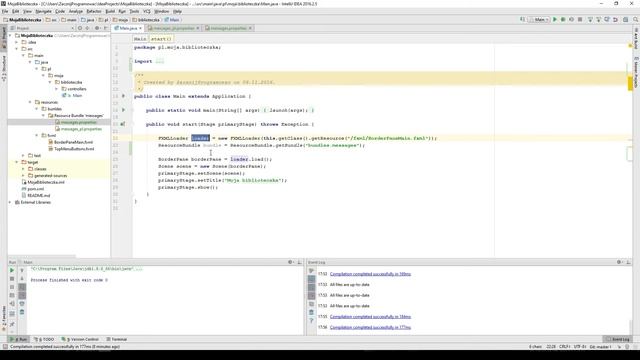
Task: Click the first 'Compilation completed successfully' link
Action: pos(370,274)
